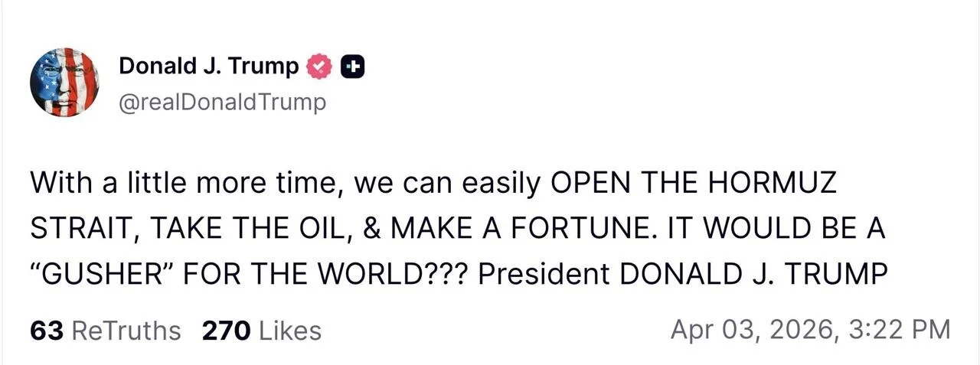
Task: Click the ampersand before MAKE A FORTUNE
Action: 373,228
